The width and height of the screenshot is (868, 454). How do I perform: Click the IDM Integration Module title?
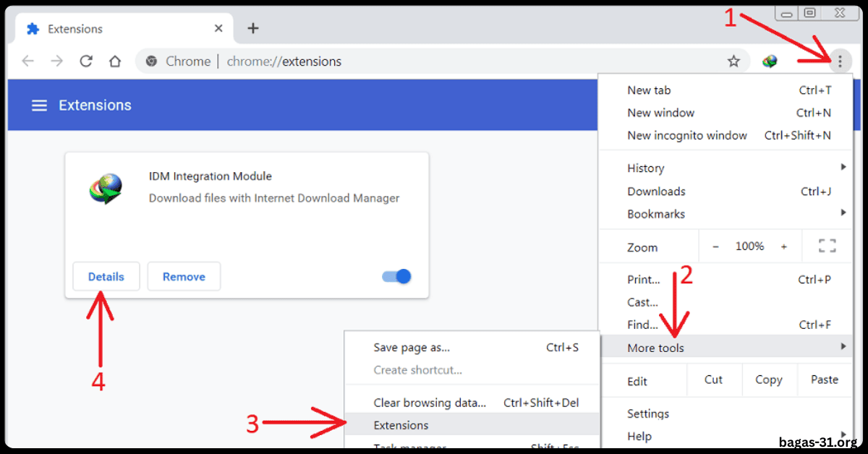tap(210, 176)
